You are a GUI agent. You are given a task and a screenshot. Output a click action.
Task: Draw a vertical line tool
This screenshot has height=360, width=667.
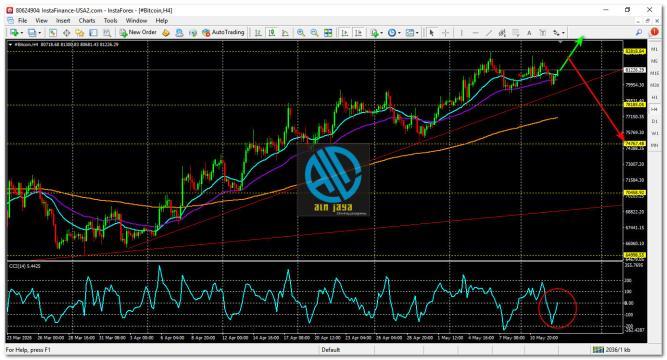pos(462,32)
